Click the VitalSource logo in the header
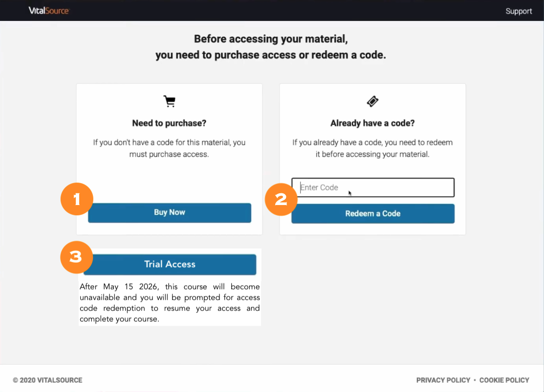Viewport: 544px width, 392px height. (50, 10)
